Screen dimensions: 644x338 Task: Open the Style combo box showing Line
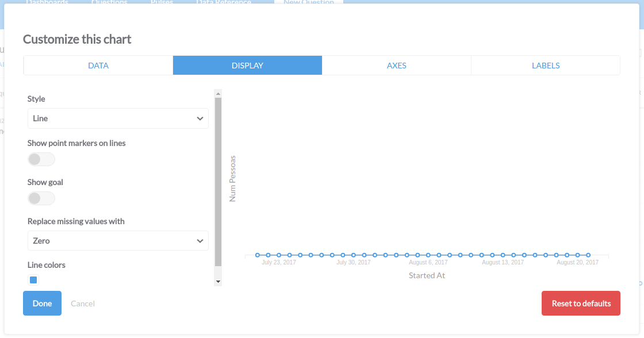coord(118,118)
